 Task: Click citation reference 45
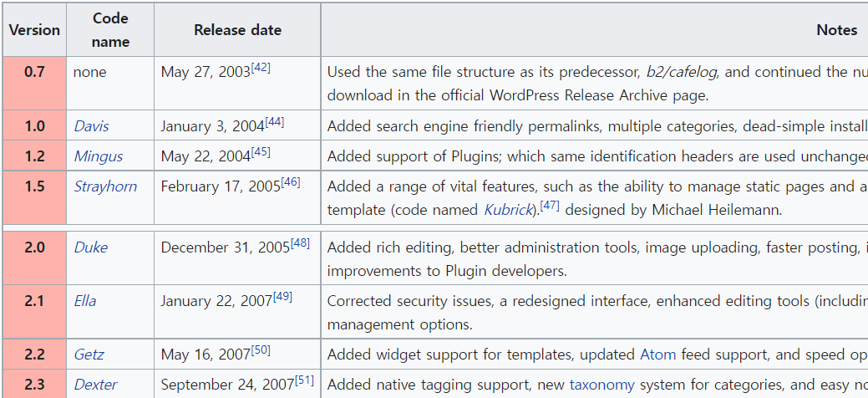261,152
